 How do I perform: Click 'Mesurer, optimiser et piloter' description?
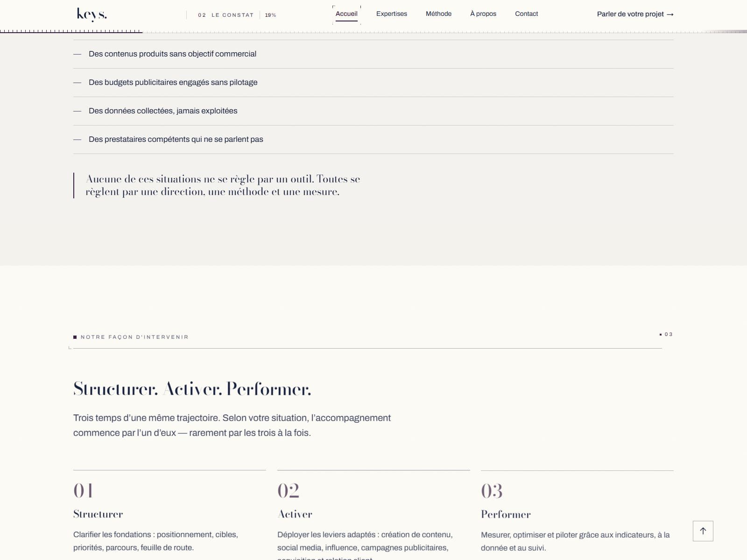click(575, 541)
